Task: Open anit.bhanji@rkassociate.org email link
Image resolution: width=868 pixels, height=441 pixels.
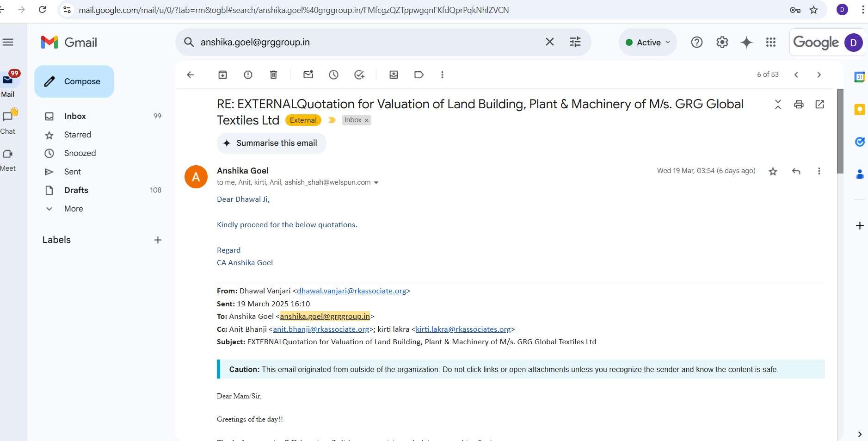Action: (321, 329)
